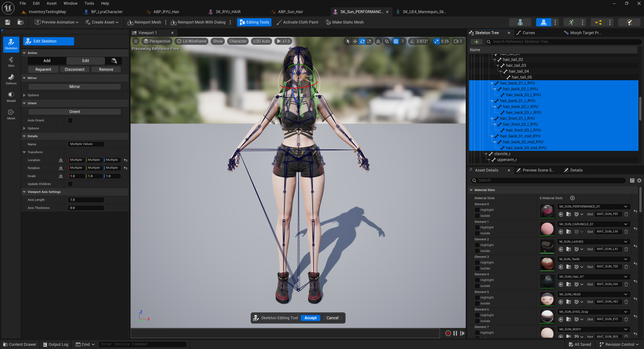Click the green Add bone plus icon
Viewport: 644px width, 349px height.
[476, 42]
